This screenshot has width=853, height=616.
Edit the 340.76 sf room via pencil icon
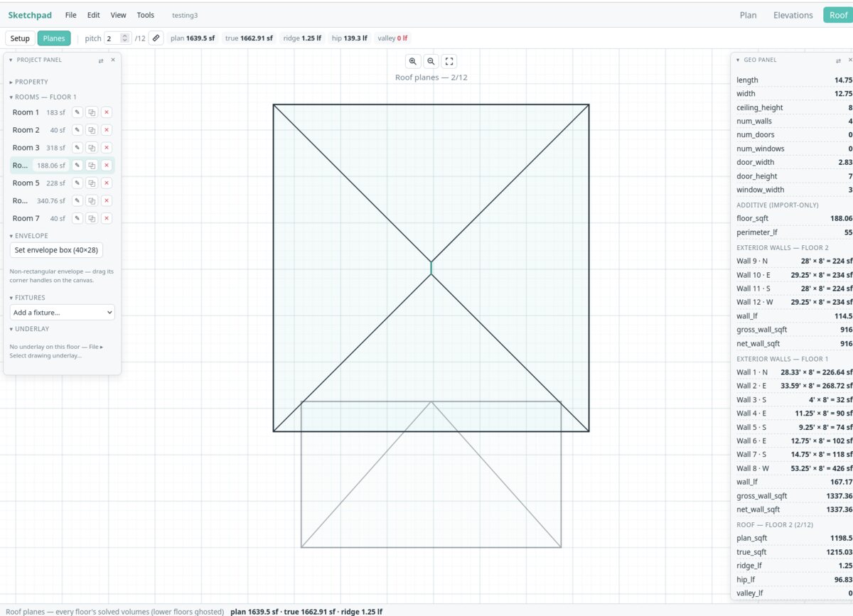point(77,201)
